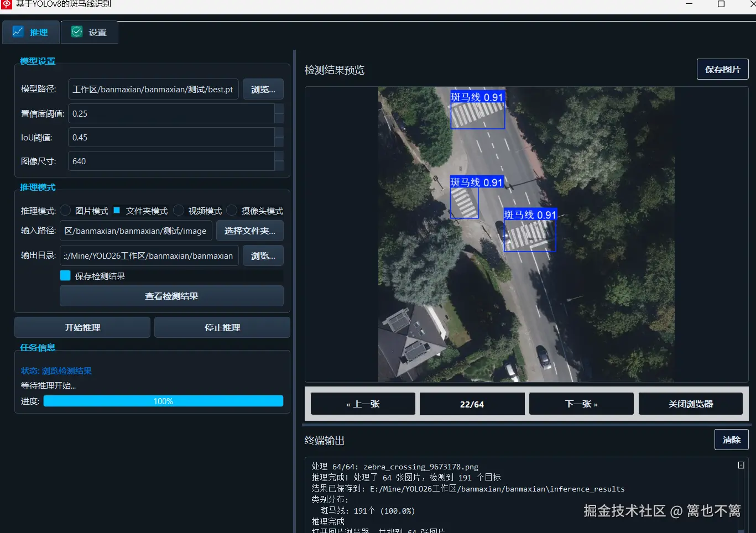756x533 pixels.
Task: Uncheck the 保存检测结果 checkbox
Action: coord(65,275)
